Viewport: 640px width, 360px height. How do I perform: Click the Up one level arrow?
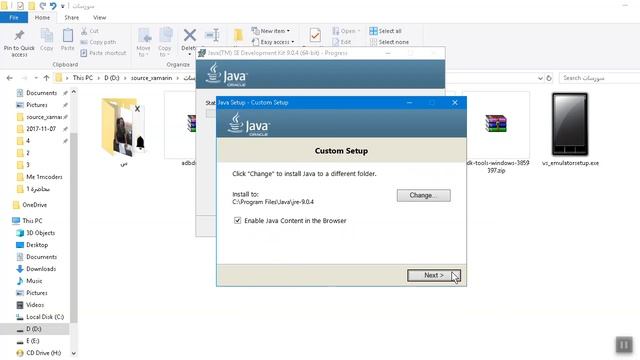[x=46, y=78]
